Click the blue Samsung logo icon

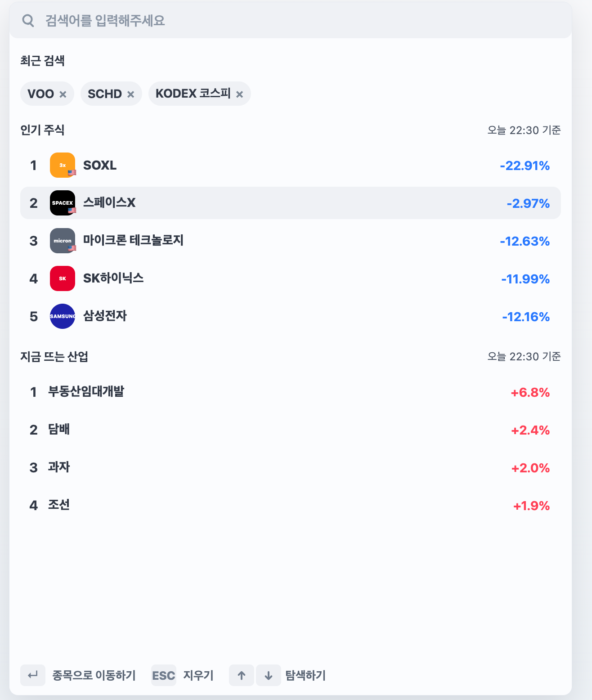[63, 316]
